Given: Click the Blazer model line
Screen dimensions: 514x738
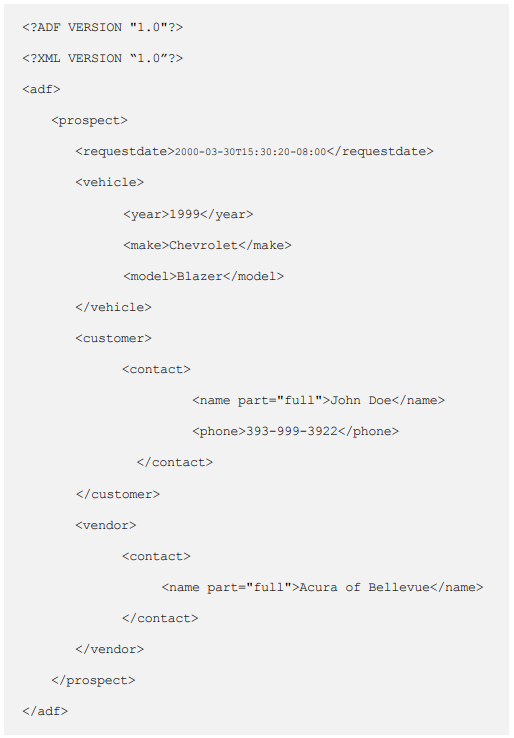Looking at the screenshot, I should point(204,276).
